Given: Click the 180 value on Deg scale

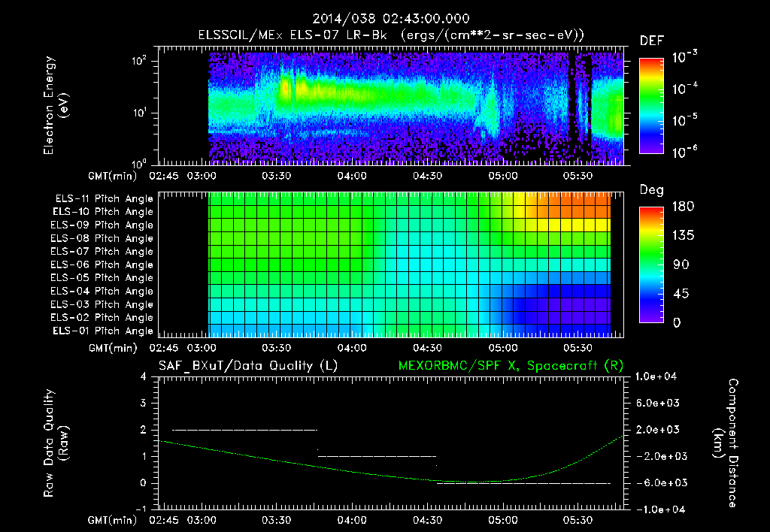Looking at the screenshot, I should (x=683, y=206).
